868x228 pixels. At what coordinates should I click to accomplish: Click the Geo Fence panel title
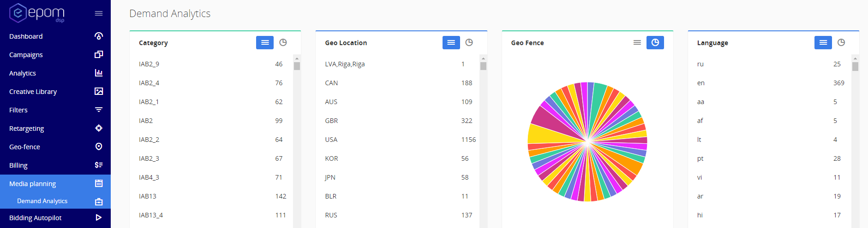527,43
